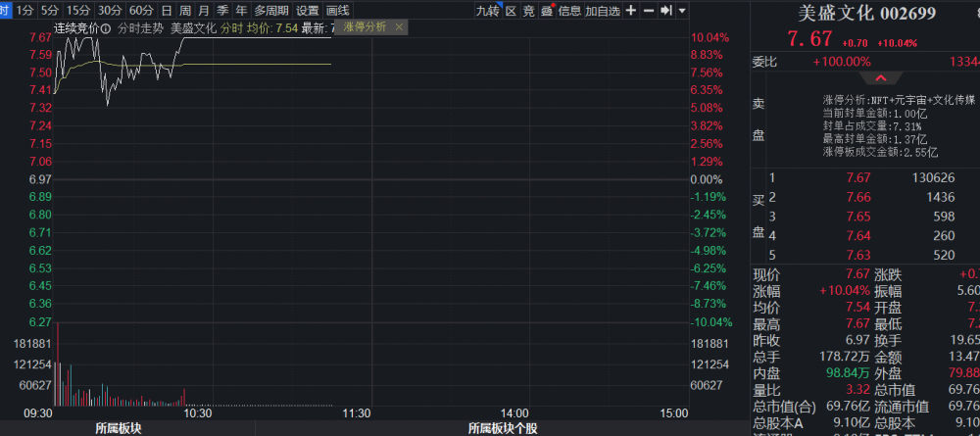This screenshot has width=980, height=436.
Task: Select the 60分 period tab
Action: point(141,11)
